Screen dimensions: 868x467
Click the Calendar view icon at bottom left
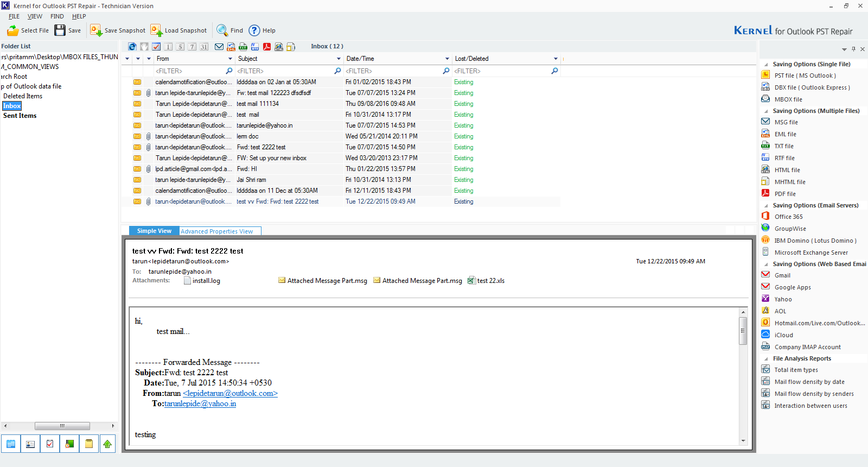click(11, 444)
